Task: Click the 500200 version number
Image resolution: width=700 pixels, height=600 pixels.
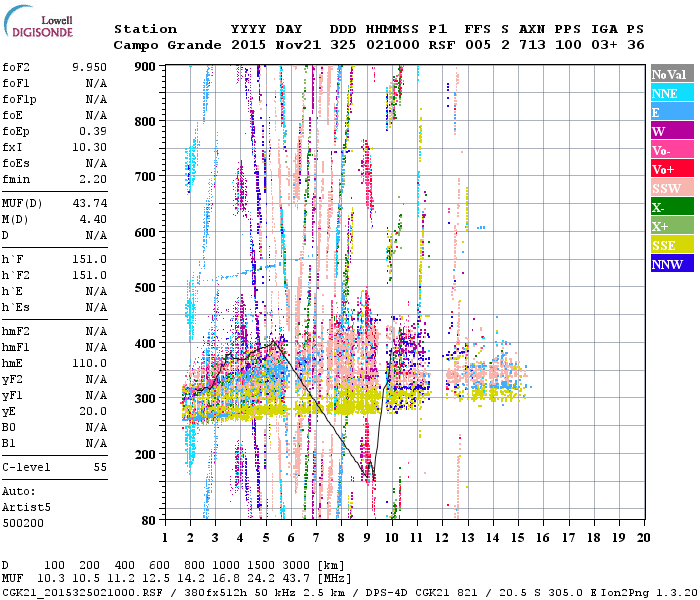Action: (23, 523)
